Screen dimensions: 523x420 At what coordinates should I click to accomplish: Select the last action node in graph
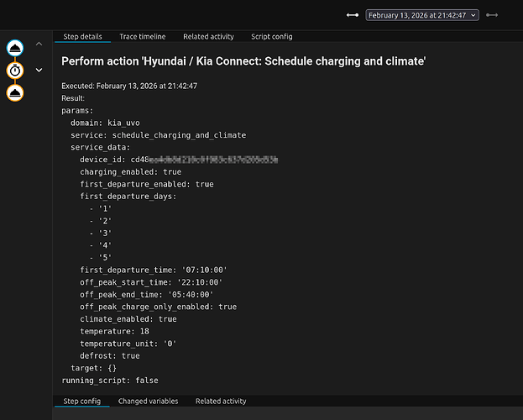15,92
